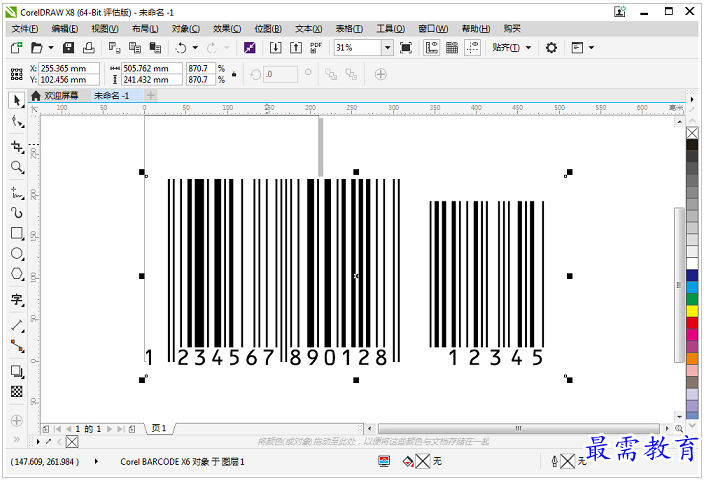
Task: Click the Full-screen preview icon
Action: [406, 47]
